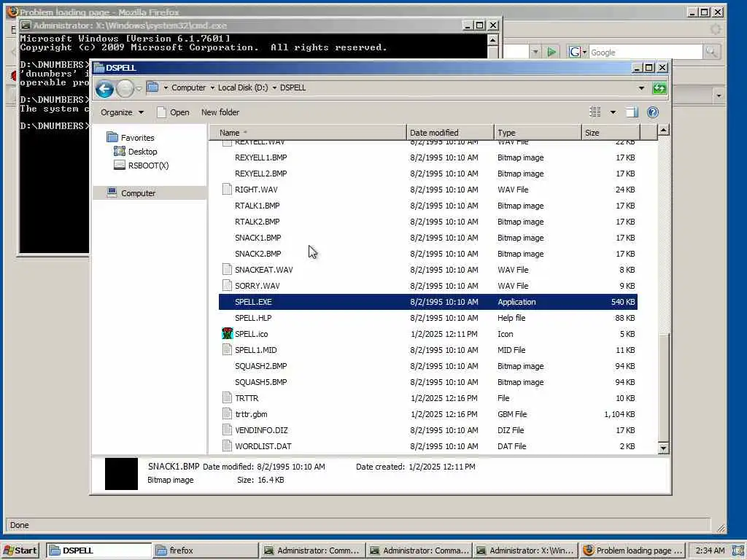Switch to Problem loading page taskbar button
Image resolution: width=747 pixels, height=560 pixels.
tap(632, 551)
